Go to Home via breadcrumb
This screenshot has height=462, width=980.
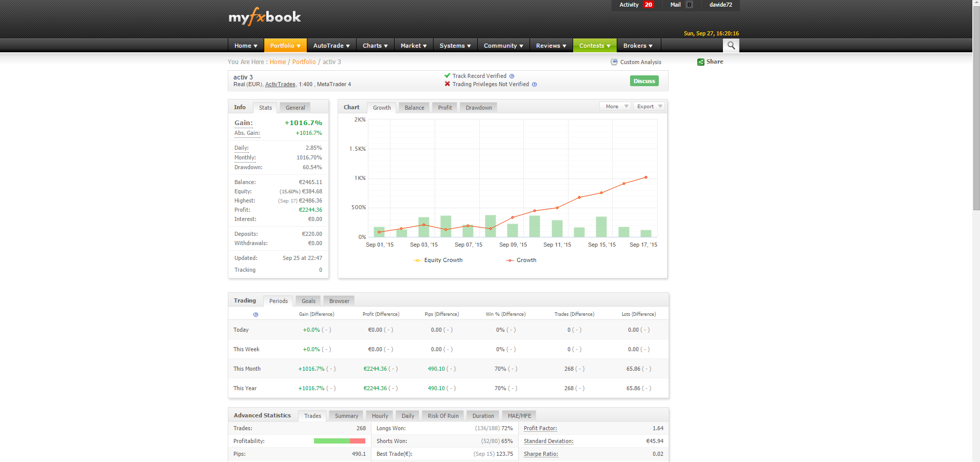coord(278,62)
